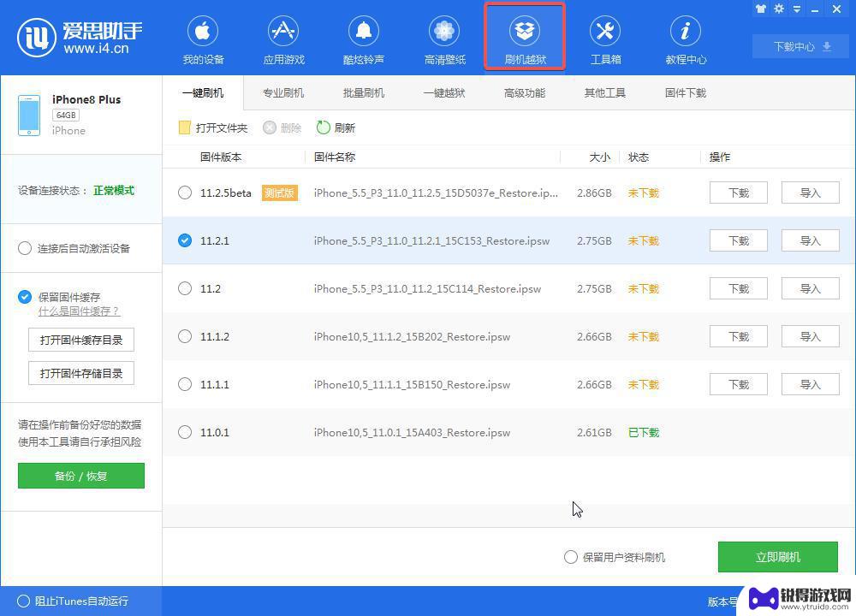Screen dimensions: 856x616
Task: Select firmware 11.2.1 radio button
Action: pyautogui.click(x=185, y=240)
